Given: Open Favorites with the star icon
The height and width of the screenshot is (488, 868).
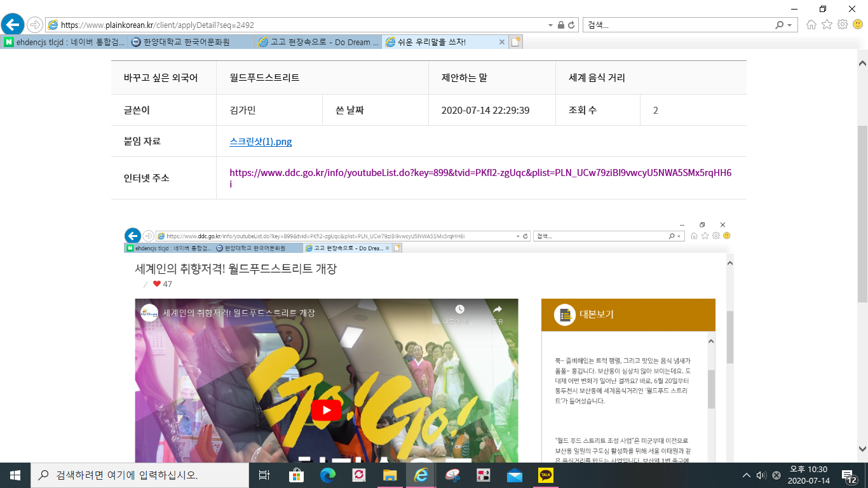Looking at the screenshot, I should pyautogui.click(x=827, y=25).
